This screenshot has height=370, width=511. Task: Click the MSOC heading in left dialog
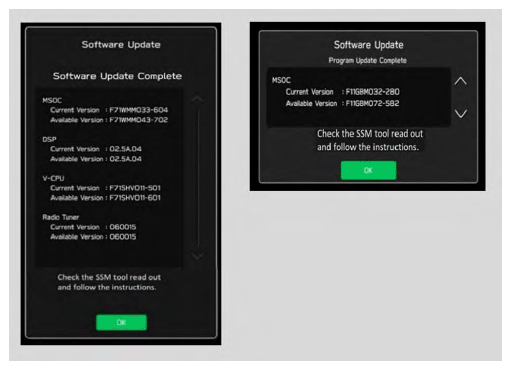pyautogui.click(x=52, y=100)
